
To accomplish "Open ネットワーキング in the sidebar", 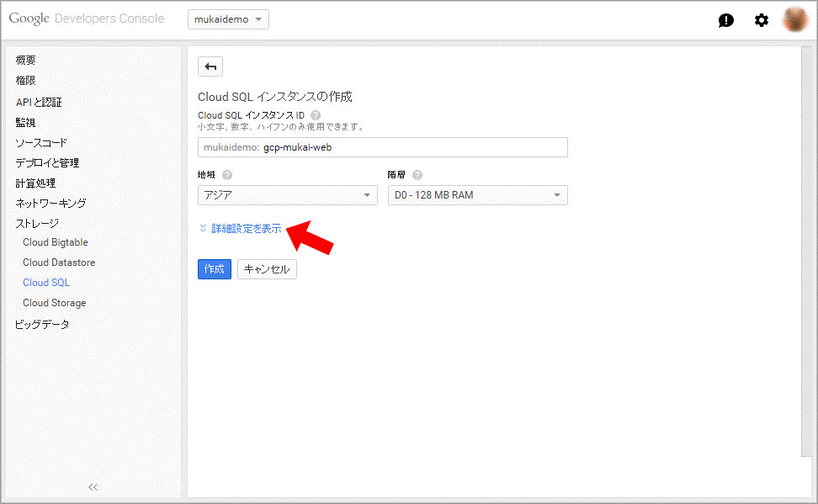I will pyautogui.click(x=50, y=203).
